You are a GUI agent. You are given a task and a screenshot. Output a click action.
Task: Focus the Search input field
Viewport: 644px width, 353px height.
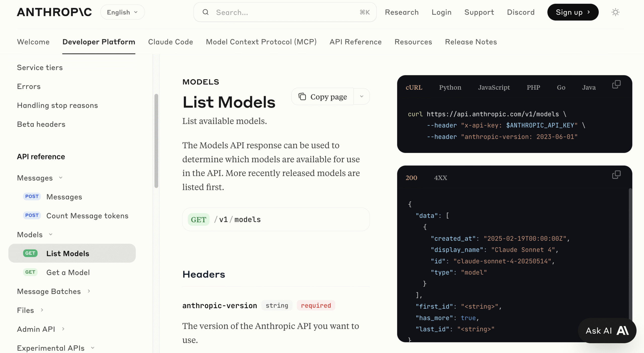284,12
